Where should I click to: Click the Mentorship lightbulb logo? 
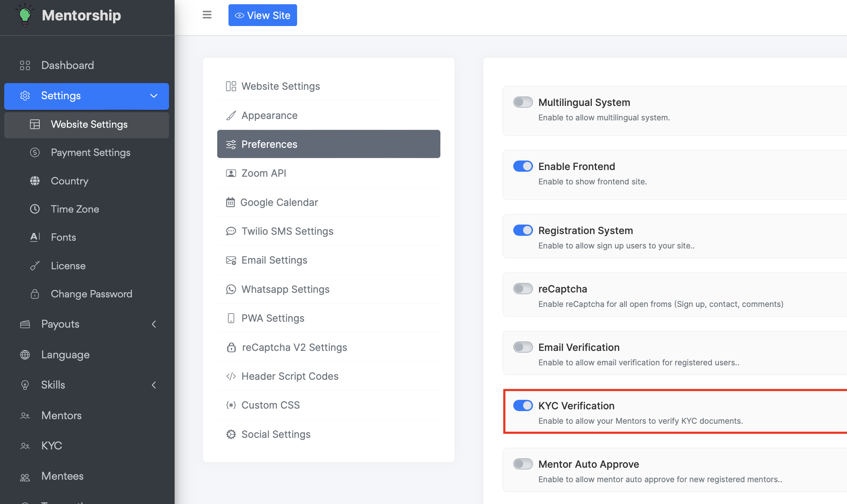pos(25,15)
